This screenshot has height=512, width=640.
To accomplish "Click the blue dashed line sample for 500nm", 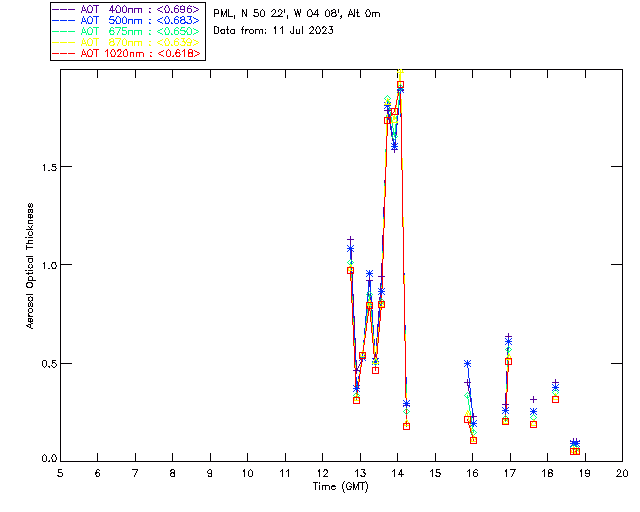I will tap(64, 20).
